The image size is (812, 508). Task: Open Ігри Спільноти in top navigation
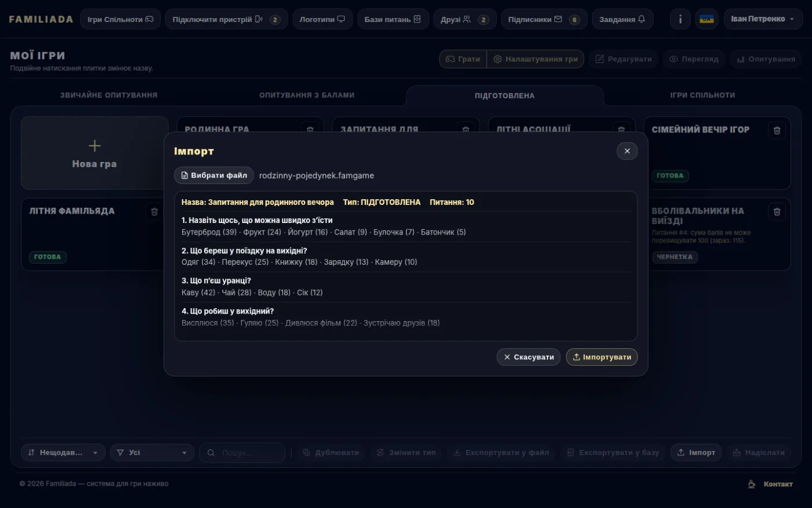tap(121, 19)
